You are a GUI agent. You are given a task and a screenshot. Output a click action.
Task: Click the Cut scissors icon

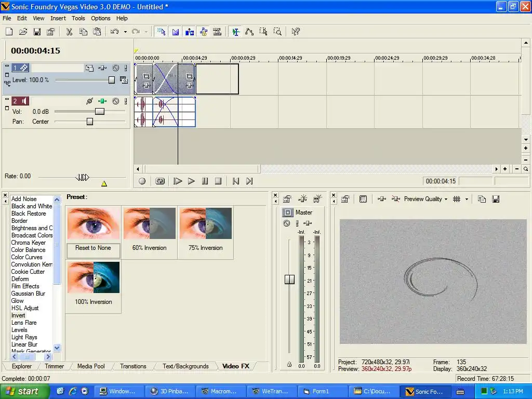[69, 32]
